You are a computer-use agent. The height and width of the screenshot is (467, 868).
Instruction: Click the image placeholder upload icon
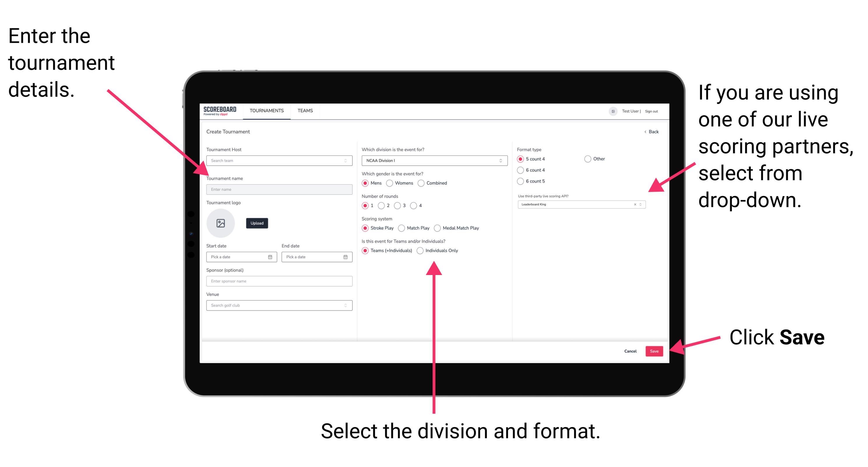click(x=220, y=223)
